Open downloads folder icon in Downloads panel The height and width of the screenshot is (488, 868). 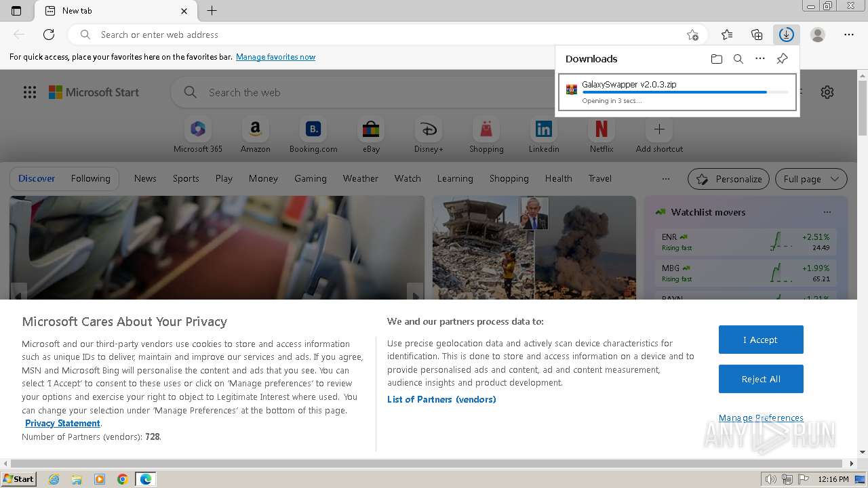717,59
